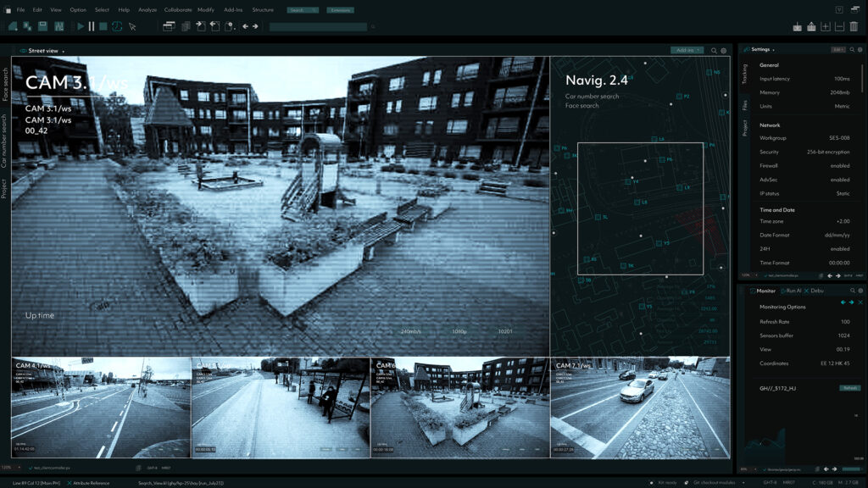Open the Analyze menu
868x488 pixels.
point(147,9)
